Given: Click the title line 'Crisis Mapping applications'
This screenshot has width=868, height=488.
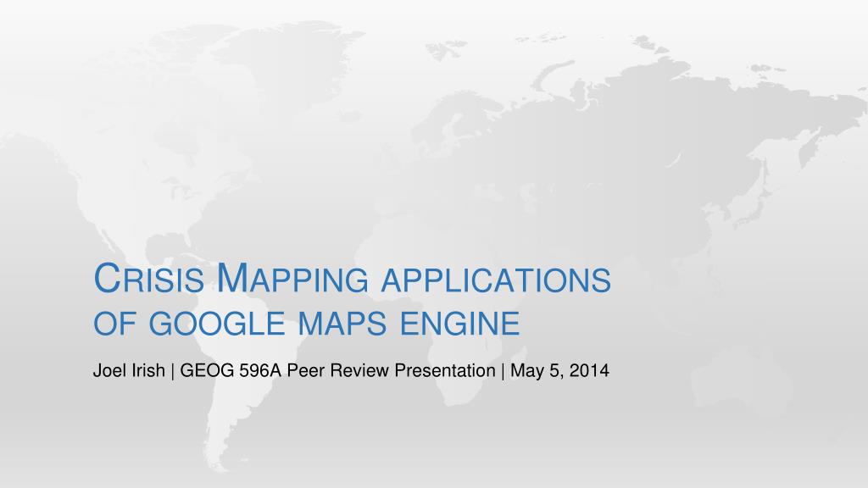Looking at the screenshot, I should [x=352, y=278].
